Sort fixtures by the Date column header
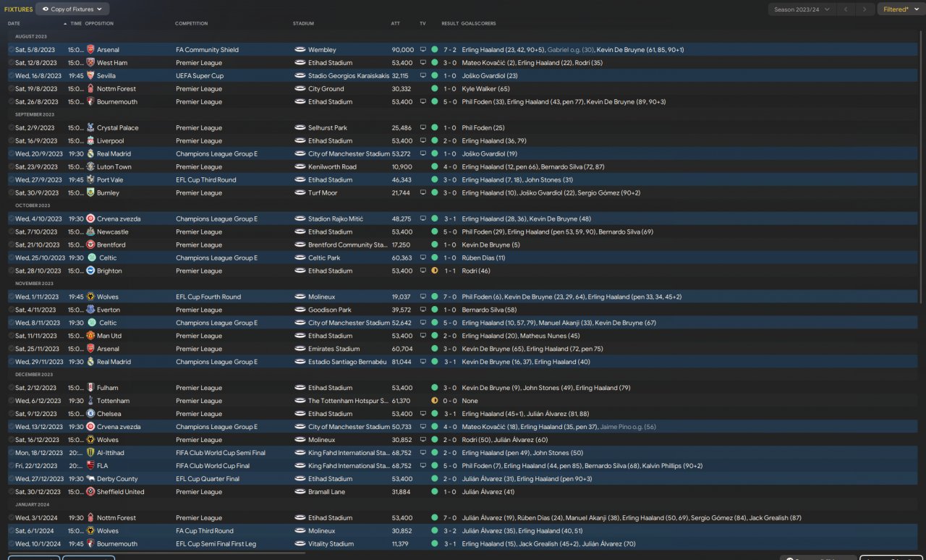This screenshot has width=926, height=560. click(x=14, y=24)
